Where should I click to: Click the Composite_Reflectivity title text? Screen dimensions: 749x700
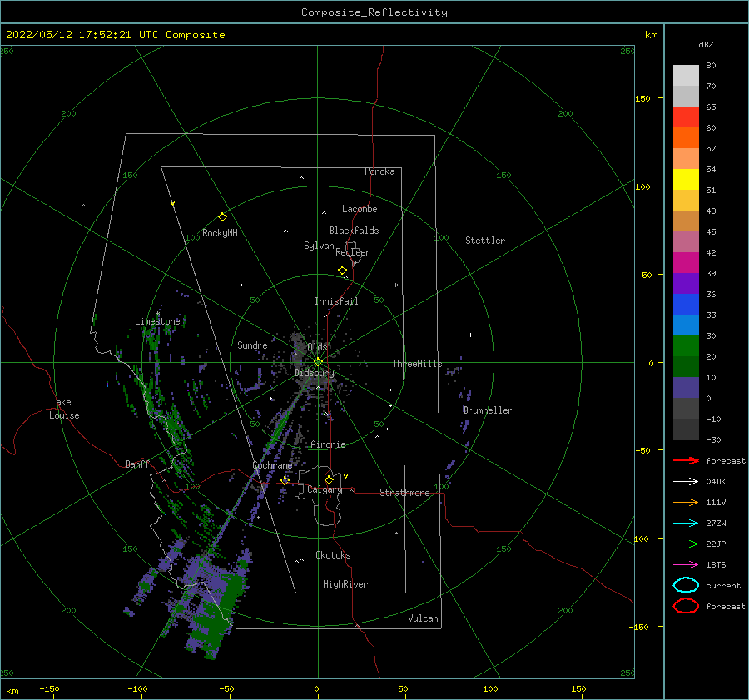[374, 12]
